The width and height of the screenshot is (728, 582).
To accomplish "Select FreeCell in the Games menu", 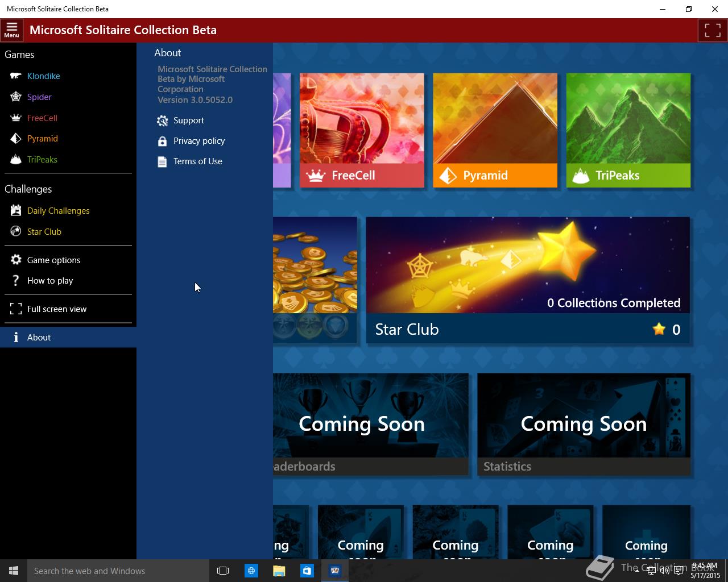I will (x=42, y=118).
